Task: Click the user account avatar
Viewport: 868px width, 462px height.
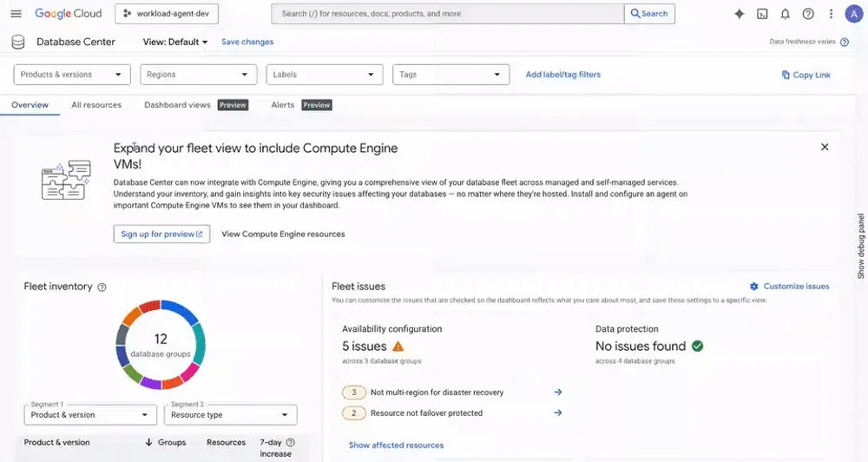Action: pyautogui.click(x=853, y=14)
